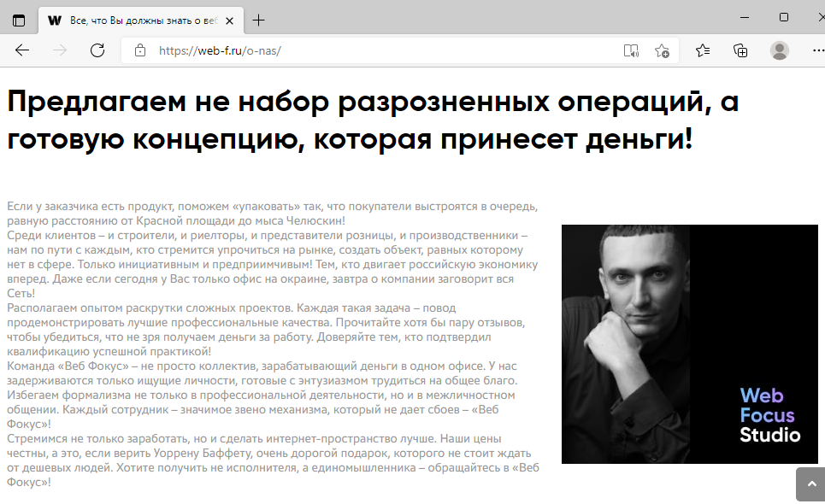Refresh the current page

point(97,50)
